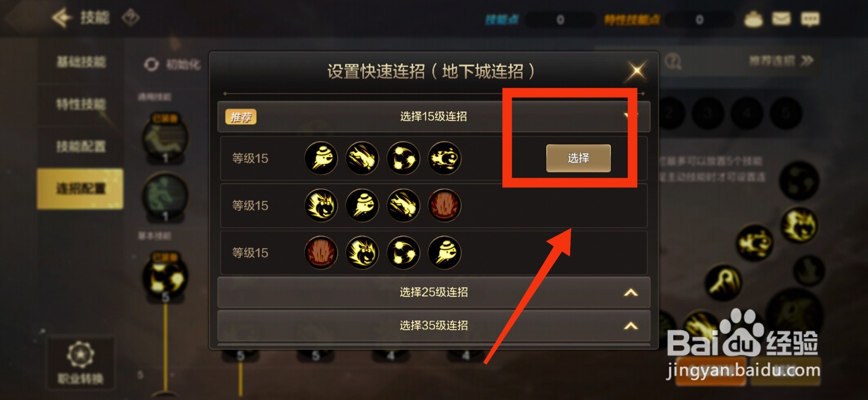Expand the 选择25级连招 section
The height and width of the screenshot is (400, 868).
[x=630, y=293]
